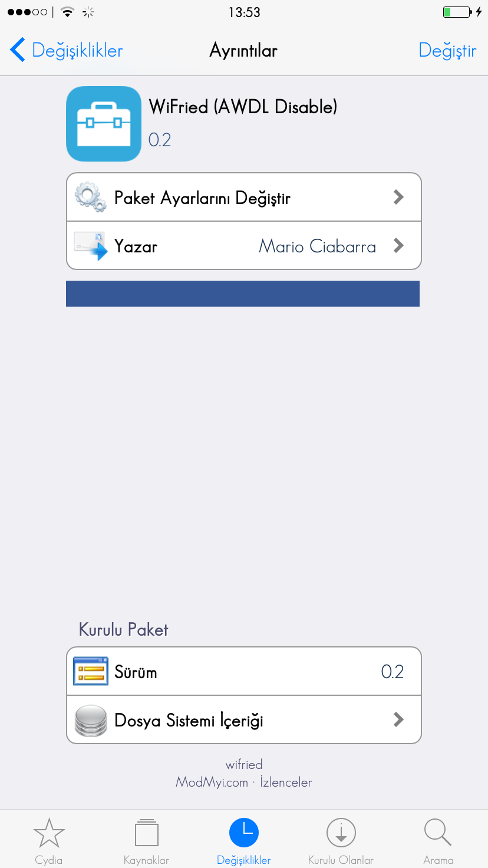Tap the WiFried toolbox package icon
The image size is (488, 868).
coord(104,124)
